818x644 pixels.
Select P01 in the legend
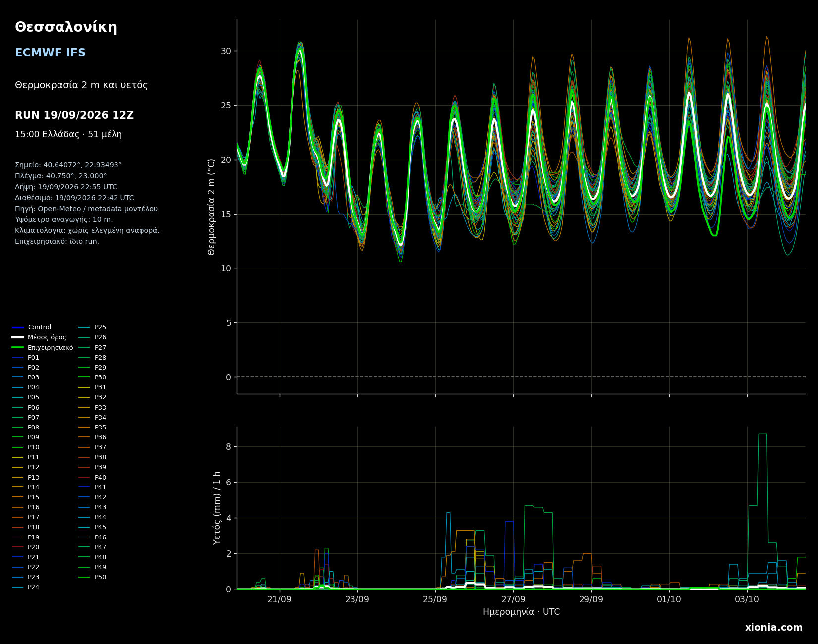pyautogui.click(x=26, y=358)
